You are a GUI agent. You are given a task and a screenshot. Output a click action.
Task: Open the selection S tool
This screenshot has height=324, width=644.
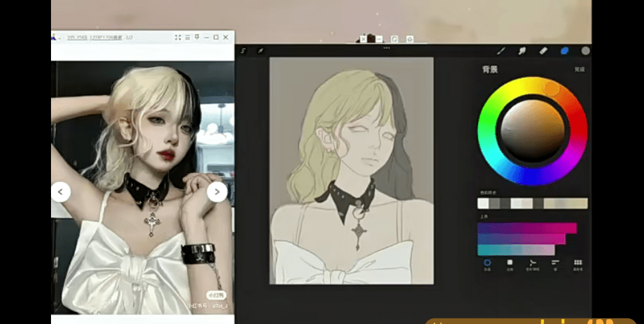pyautogui.click(x=243, y=51)
